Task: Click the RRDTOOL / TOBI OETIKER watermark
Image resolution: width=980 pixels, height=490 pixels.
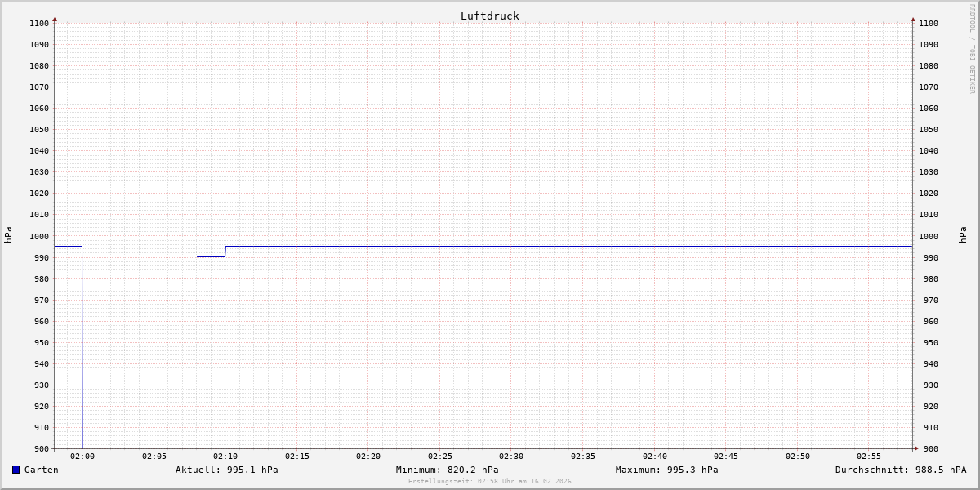Action: (972, 49)
